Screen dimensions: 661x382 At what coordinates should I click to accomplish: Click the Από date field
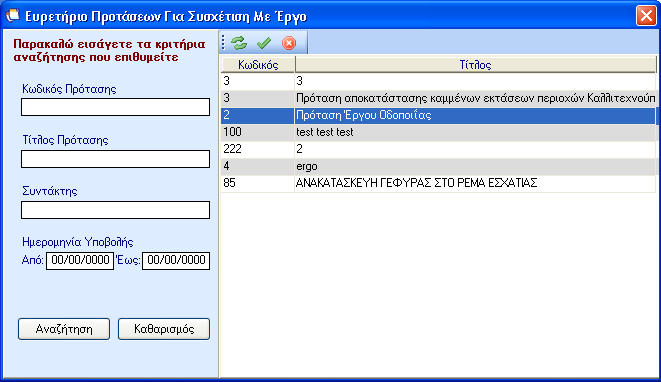point(80,261)
